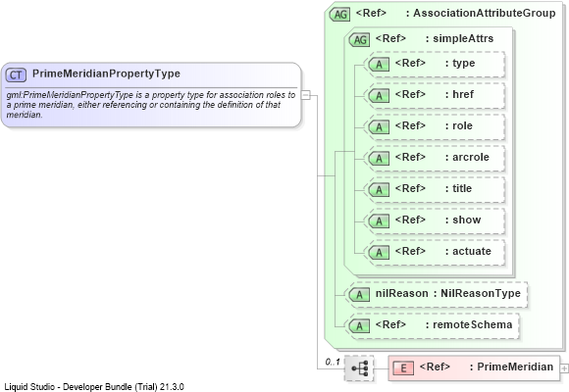
Task: Click the A icon next to nilReason
Action: pos(359,295)
